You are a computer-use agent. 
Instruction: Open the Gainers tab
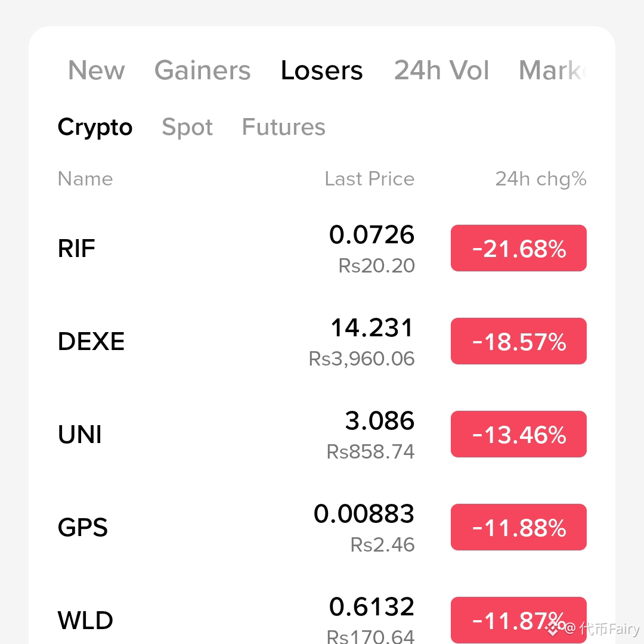coord(203,70)
